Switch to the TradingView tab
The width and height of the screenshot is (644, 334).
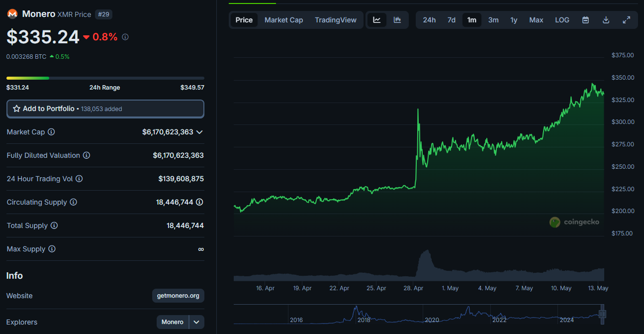point(336,20)
